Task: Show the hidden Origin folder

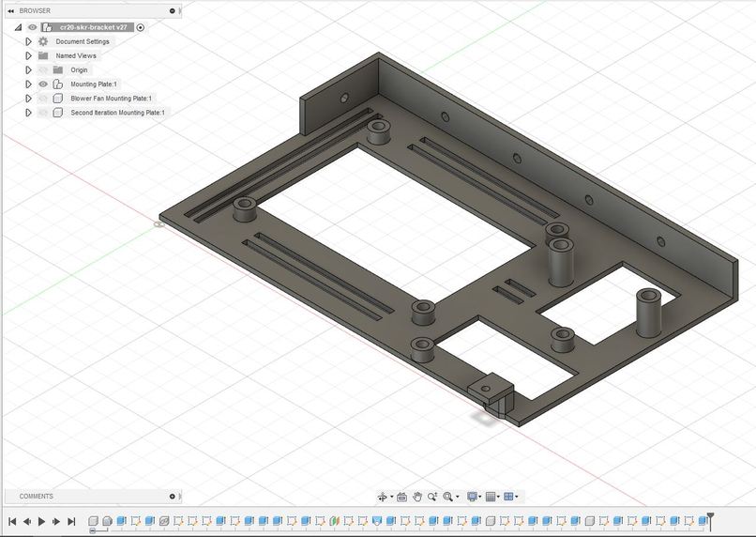Action: point(43,70)
